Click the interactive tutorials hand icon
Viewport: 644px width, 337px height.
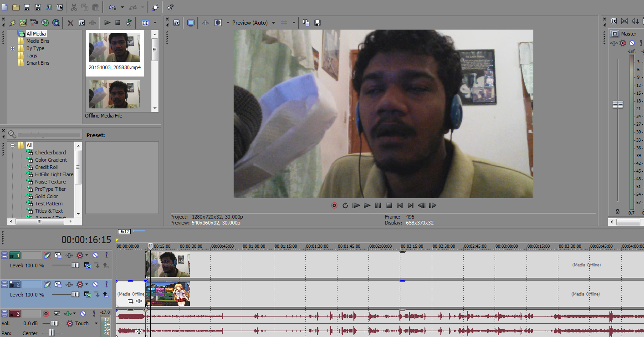click(154, 7)
